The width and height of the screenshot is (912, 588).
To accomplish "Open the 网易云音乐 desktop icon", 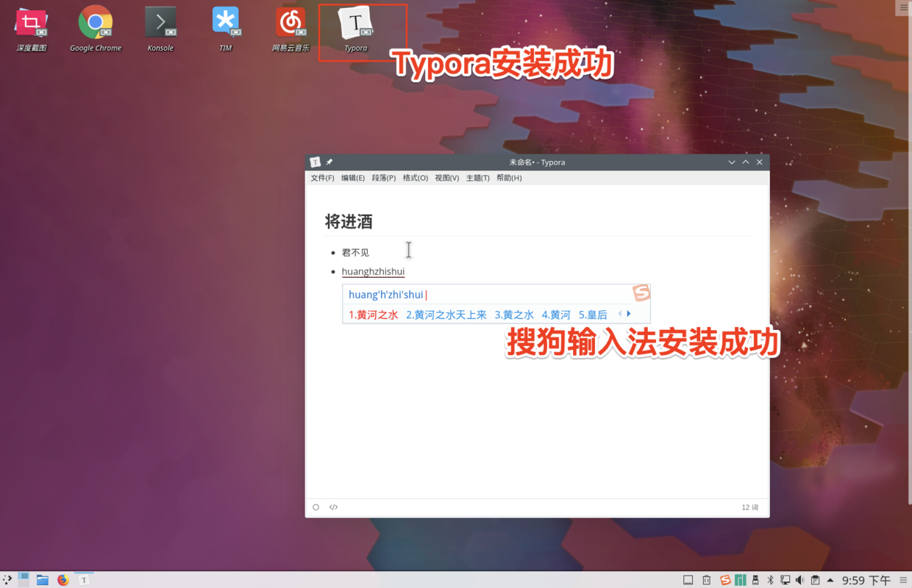I will [x=291, y=29].
